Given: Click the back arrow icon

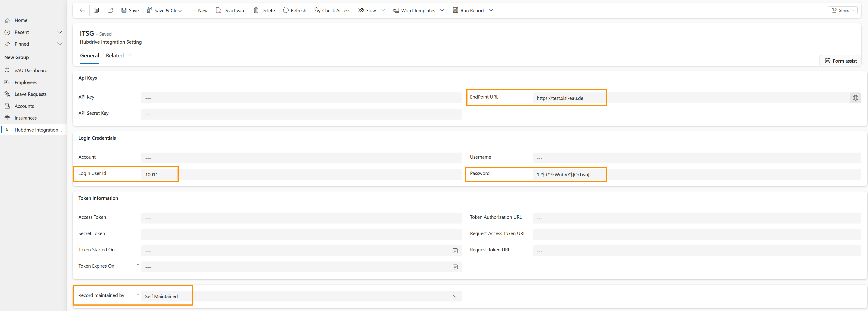Looking at the screenshot, I should (x=82, y=10).
